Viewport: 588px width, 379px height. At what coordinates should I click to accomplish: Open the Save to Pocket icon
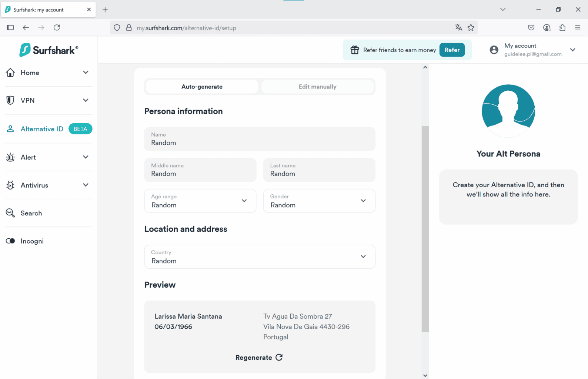click(531, 28)
